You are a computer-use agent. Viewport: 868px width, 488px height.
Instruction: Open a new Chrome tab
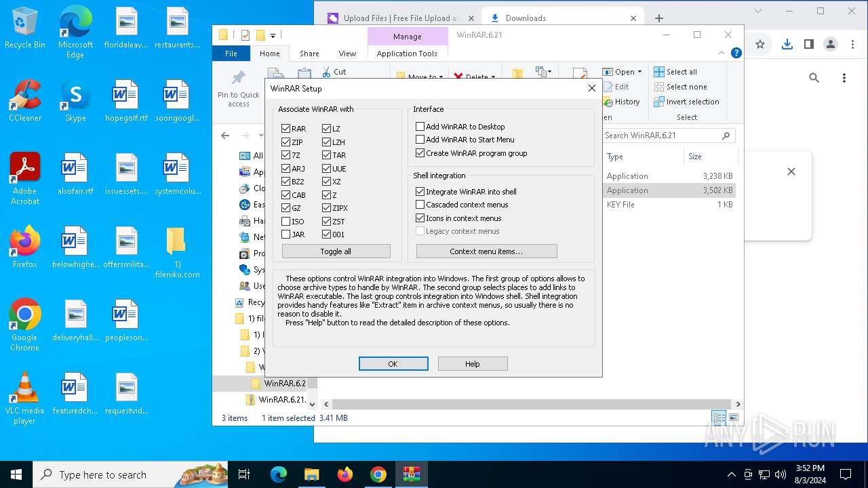[x=659, y=18]
